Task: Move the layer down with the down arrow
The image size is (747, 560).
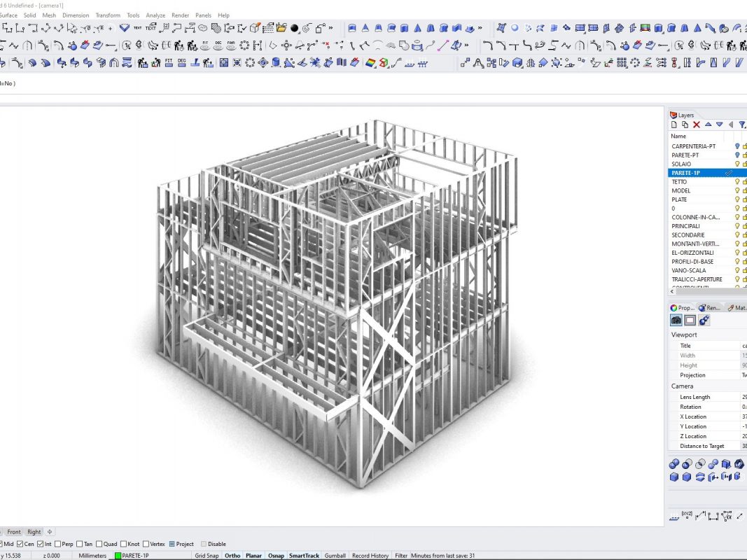Action: pyautogui.click(x=720, y=125)
